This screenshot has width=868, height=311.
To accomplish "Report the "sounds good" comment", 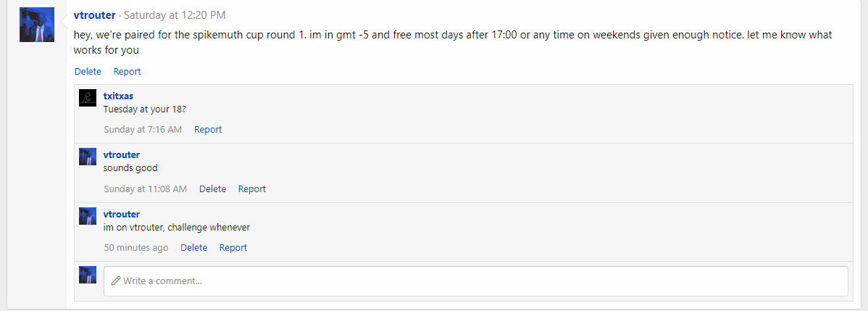I will (251, 189).
